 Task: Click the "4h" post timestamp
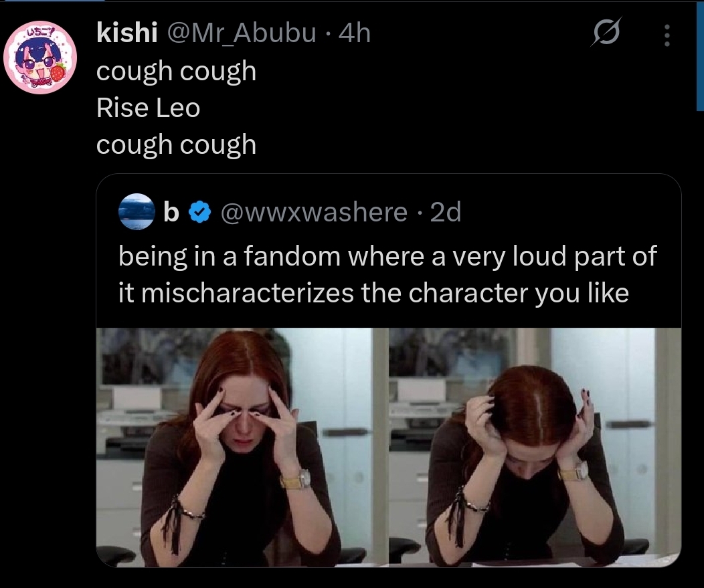tap(355, 33)
